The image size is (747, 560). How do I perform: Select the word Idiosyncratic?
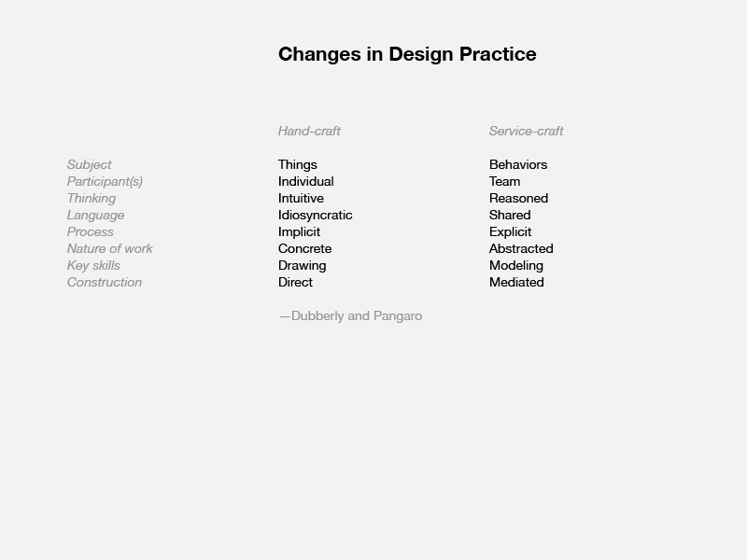click(x=316, y=216)
